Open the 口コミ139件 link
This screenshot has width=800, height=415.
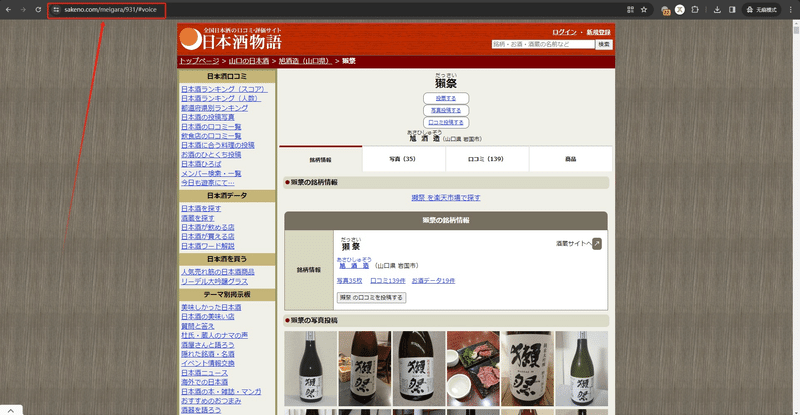pyautogui.click(x=388, y=281)
